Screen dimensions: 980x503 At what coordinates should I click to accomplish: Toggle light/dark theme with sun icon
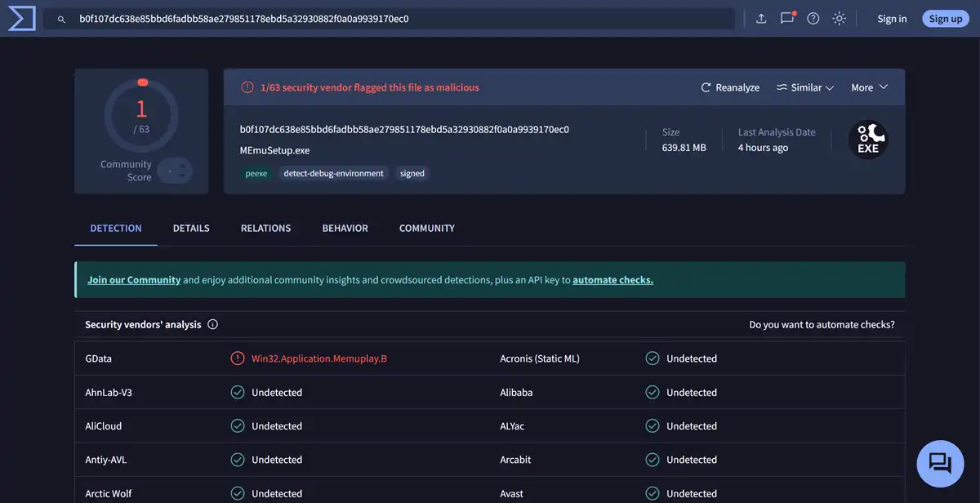[x=840, y=18]
